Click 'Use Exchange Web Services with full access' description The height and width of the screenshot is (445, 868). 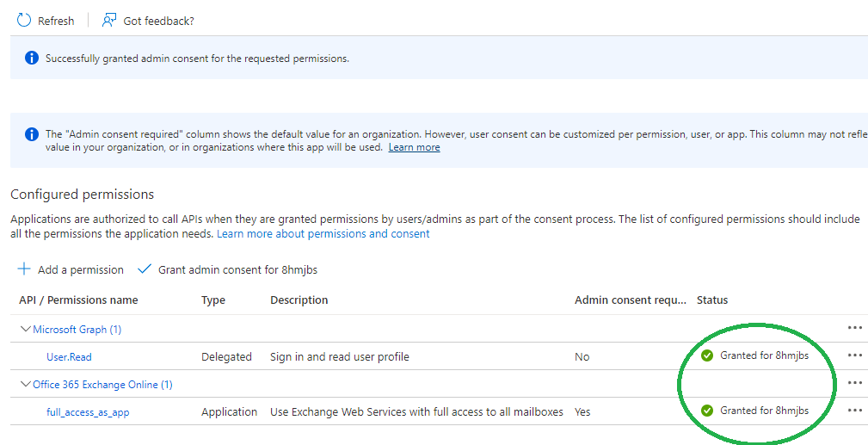pos(416,412)
